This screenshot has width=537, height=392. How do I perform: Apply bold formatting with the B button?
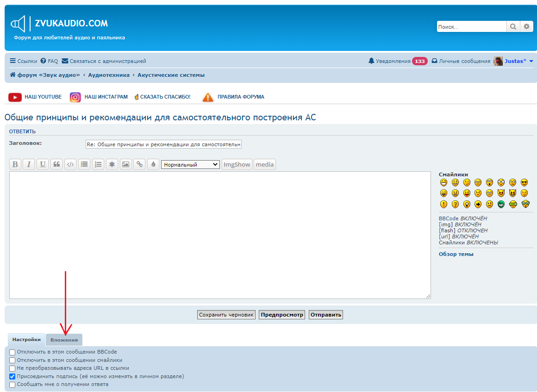point(15,164)
